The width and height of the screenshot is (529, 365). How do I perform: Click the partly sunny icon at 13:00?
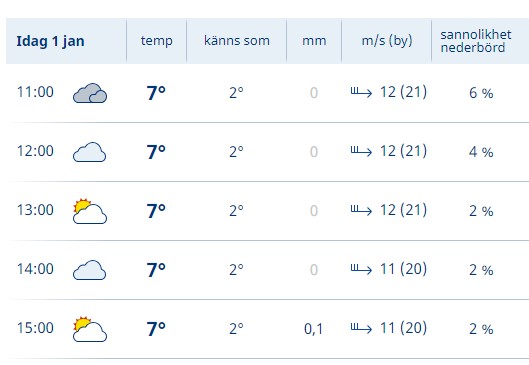coord(90,211)
